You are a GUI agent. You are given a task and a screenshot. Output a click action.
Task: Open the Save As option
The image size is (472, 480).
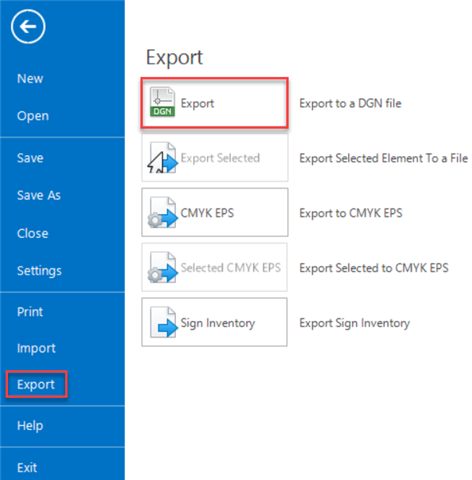(39, 195)
